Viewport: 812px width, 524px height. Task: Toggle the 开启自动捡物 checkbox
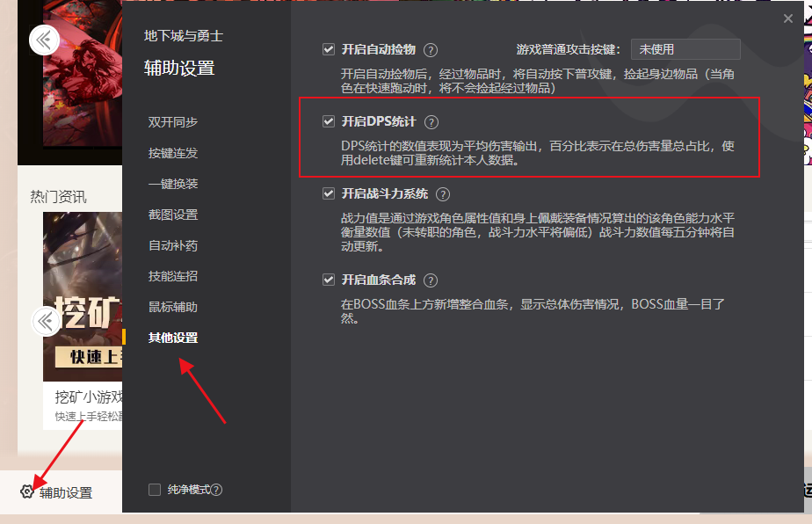click(x=329, y=49)
